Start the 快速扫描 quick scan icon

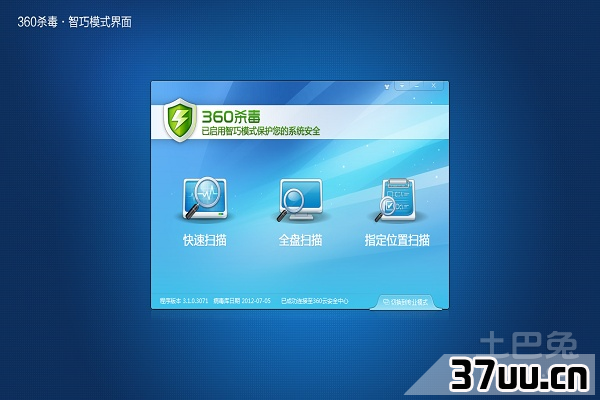pyautogui.click(x=205, y=198)
